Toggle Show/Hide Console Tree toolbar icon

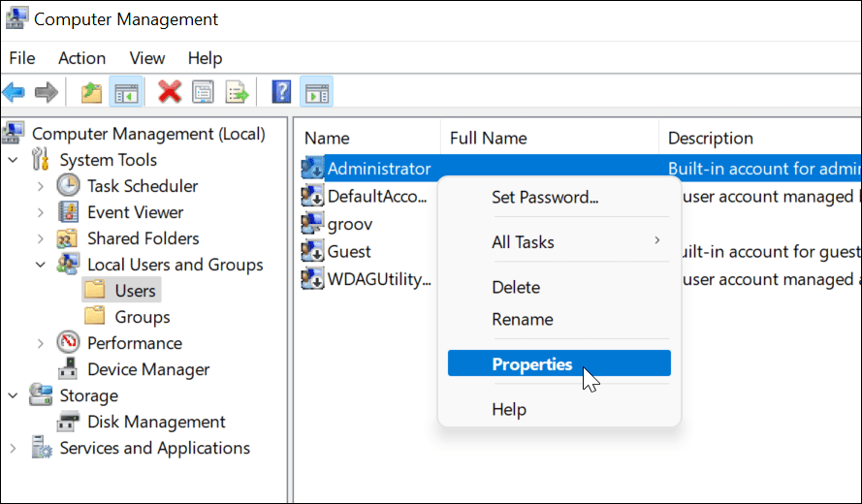pyautogui.click(x=126, y=93)
